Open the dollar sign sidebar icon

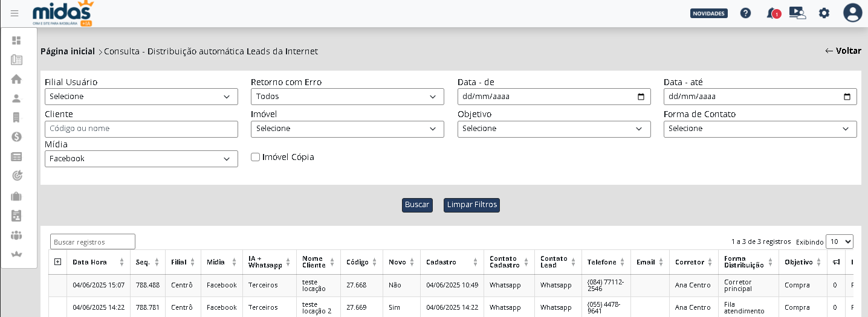click(16, 136)
